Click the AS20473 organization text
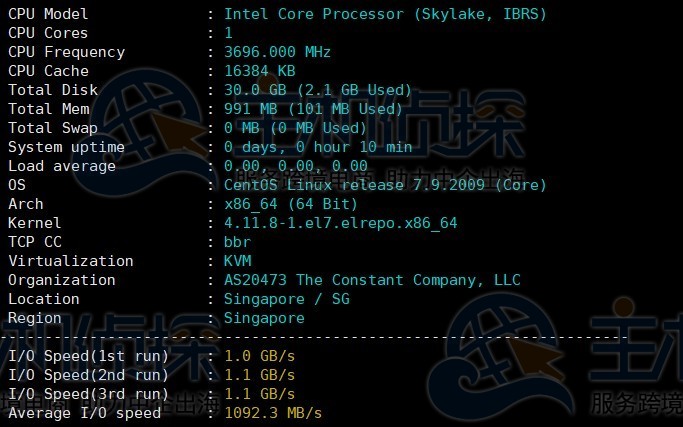This screenshot has width=683, height=427. pyautogui.click(x=372, y=280)
